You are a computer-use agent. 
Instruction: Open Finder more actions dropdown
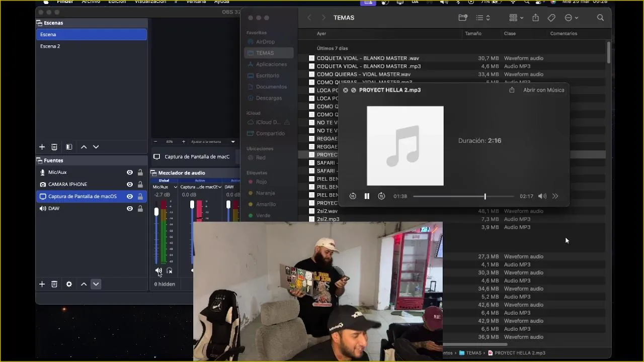pos(572,18)
